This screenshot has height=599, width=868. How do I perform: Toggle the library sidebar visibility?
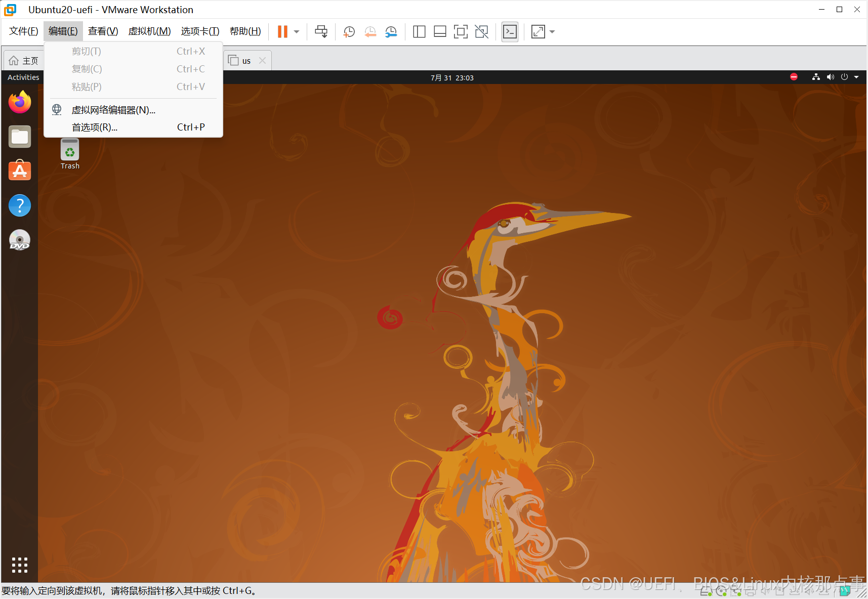point(419,31)
